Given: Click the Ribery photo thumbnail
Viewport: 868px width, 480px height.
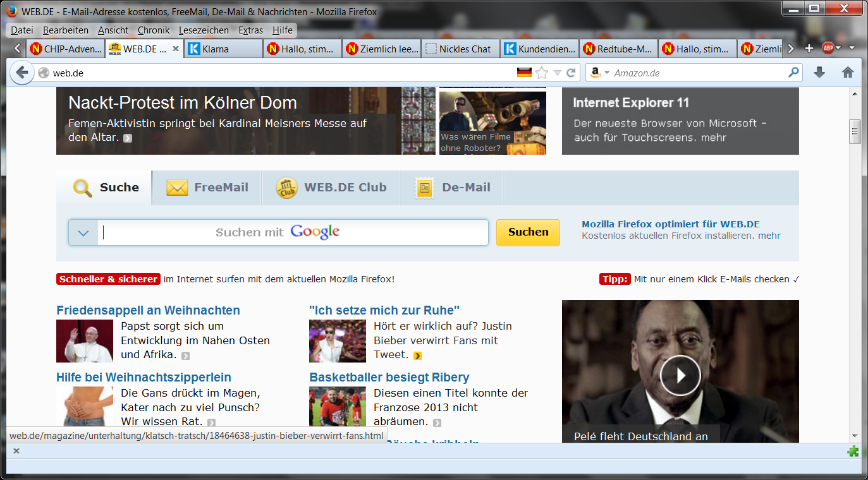Looking at the screenshot, I should click(338, 407).
